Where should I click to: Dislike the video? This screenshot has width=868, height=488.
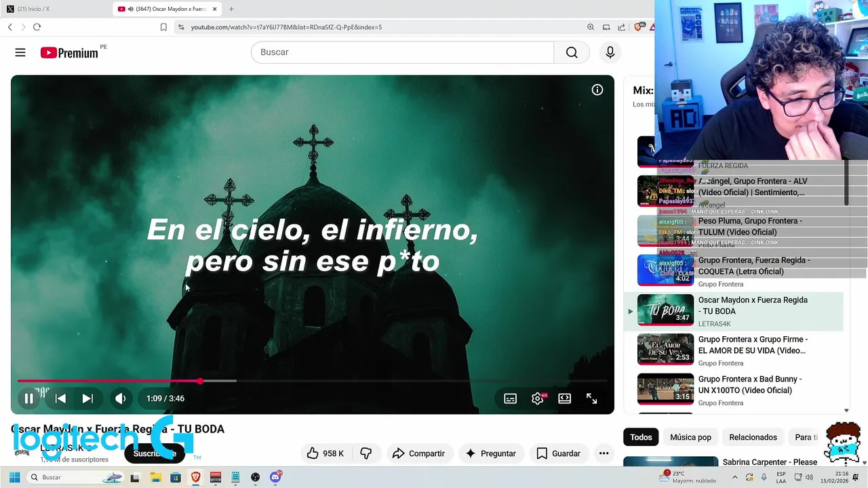pyautogui.click(x=366, y=453)
